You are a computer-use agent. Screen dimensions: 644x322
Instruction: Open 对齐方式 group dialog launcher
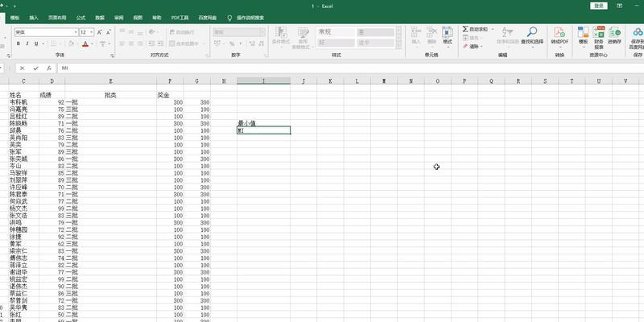tap(207, 56)
